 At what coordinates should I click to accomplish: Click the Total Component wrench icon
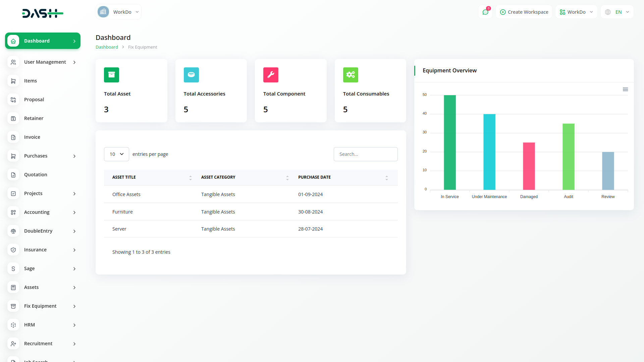[x=271, y=75]
